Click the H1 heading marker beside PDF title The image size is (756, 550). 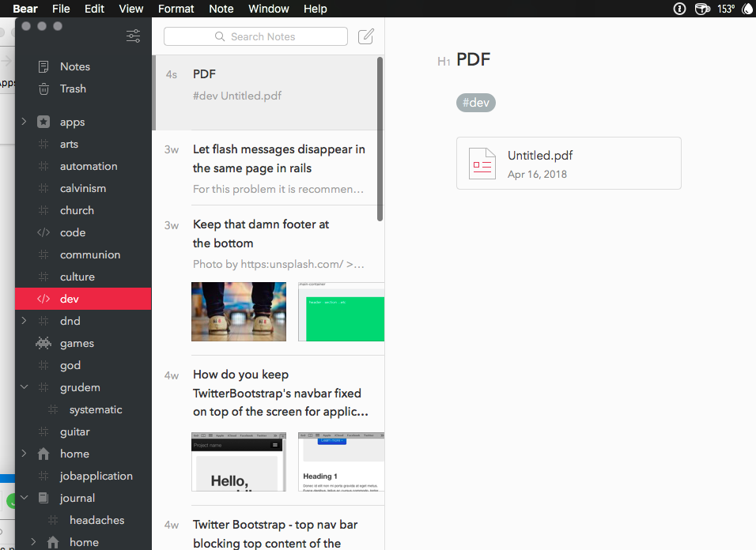444,61
